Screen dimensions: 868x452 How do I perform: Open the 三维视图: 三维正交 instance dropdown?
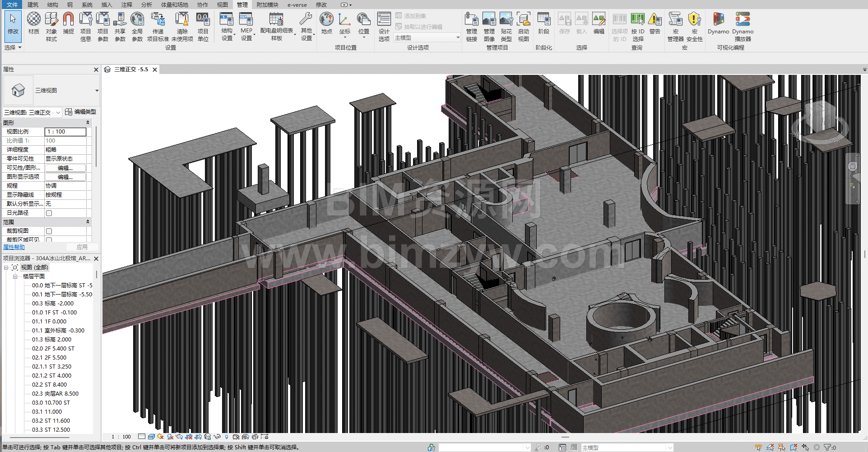pos(32,112)
